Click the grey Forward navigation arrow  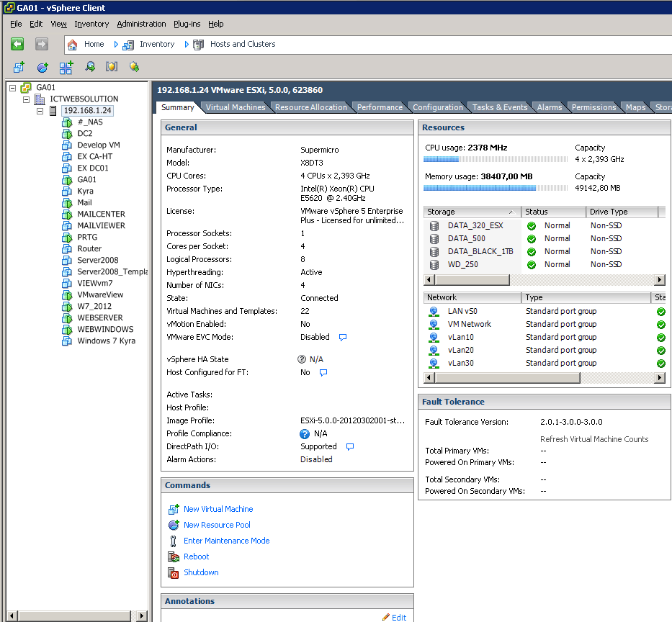pyautogui.click(x=42, y=44)
